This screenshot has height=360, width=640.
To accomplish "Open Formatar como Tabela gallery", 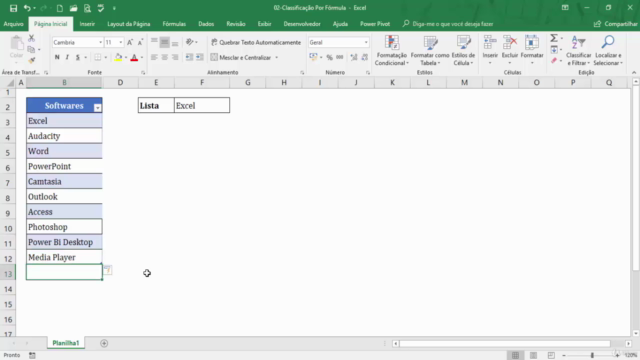I will click(x=430, y=50).
